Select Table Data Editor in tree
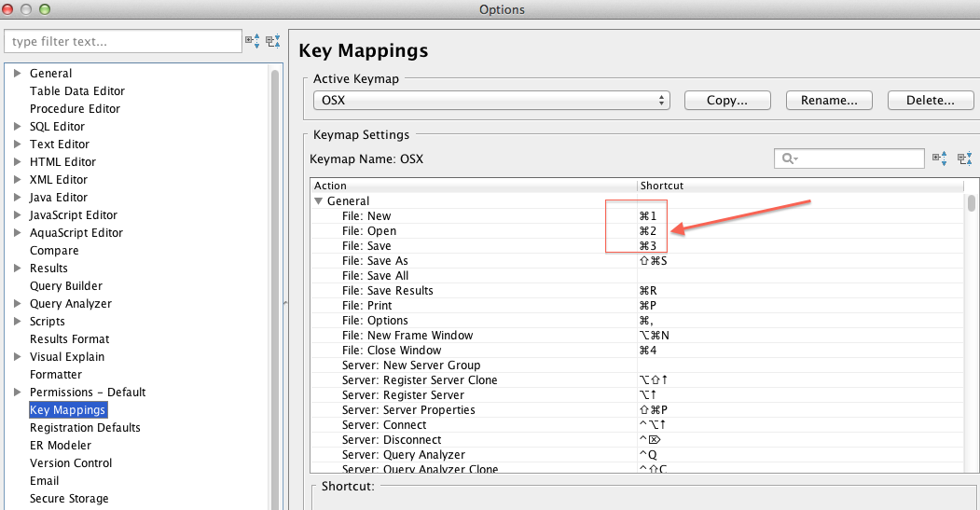The image size is (980, 510). [x=77, y=91]
